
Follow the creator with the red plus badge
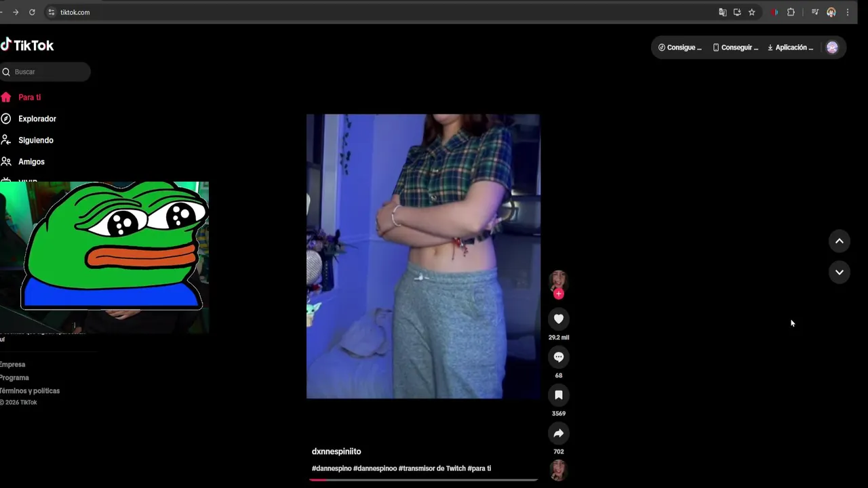point(559,293)
